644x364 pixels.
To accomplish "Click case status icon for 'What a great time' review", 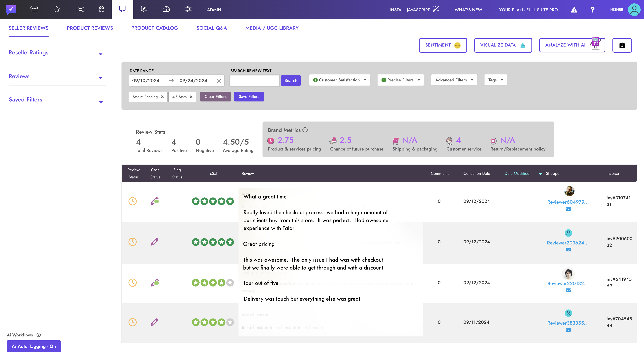I will click(155, 201).
